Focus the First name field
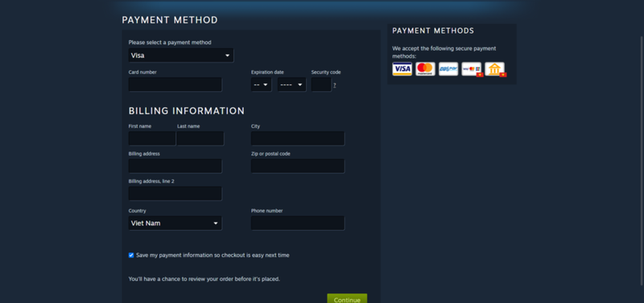The image size is (644, 303). [152, 138]
